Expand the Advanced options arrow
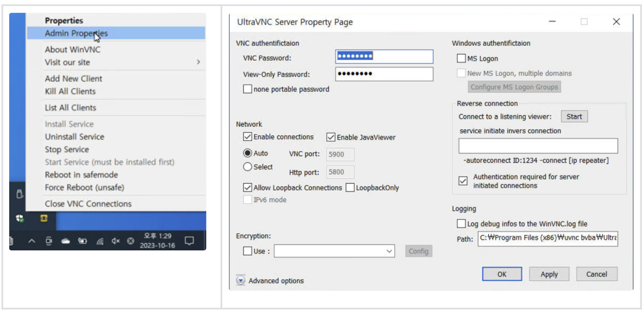Viewport: 644px width, 312px height. [240, 280]
